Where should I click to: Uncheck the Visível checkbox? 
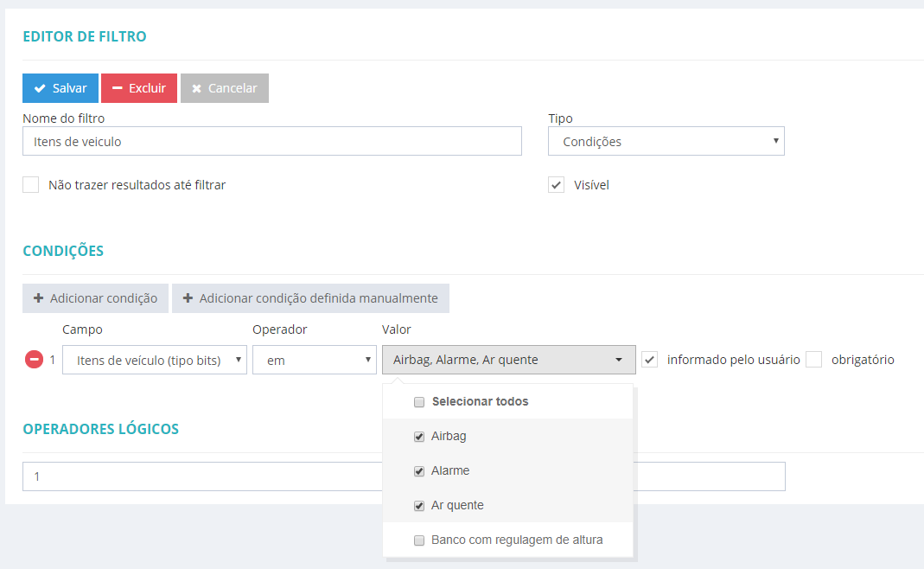(557, 185)
